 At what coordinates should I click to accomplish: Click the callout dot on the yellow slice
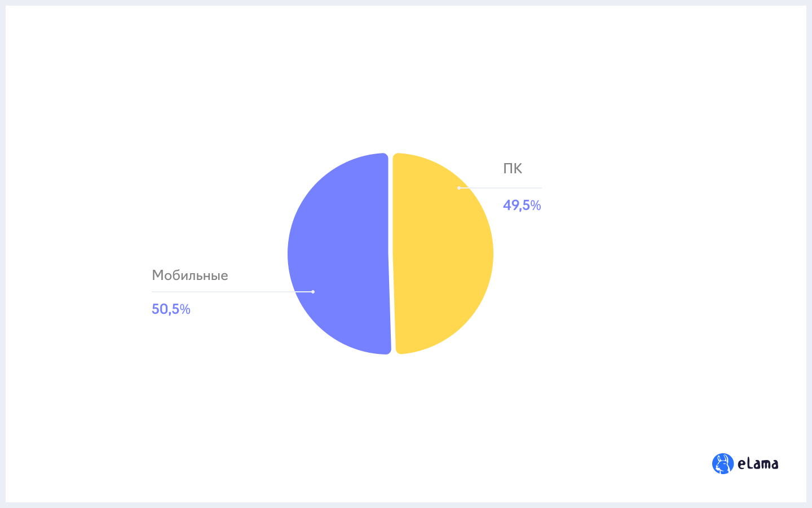click(x=459, y=188)
